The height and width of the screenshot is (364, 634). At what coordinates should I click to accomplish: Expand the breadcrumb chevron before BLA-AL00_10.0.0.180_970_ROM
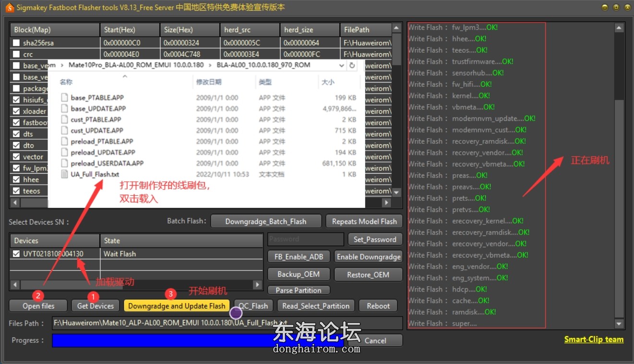[210, 65]
